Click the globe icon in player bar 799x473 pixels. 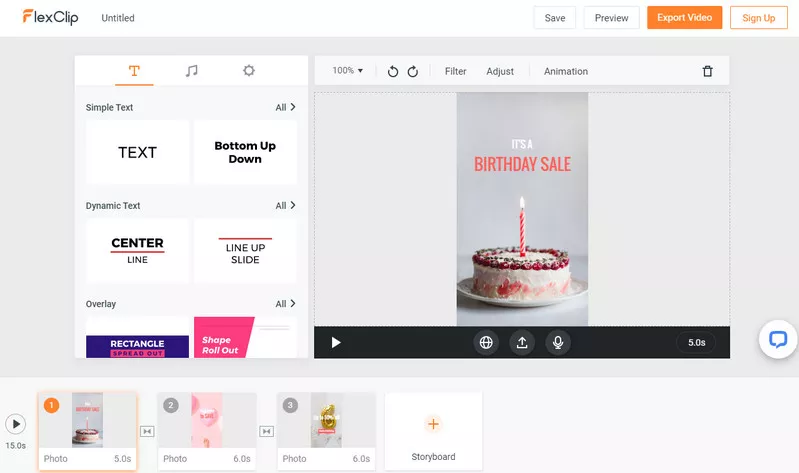tap(486, 343)
